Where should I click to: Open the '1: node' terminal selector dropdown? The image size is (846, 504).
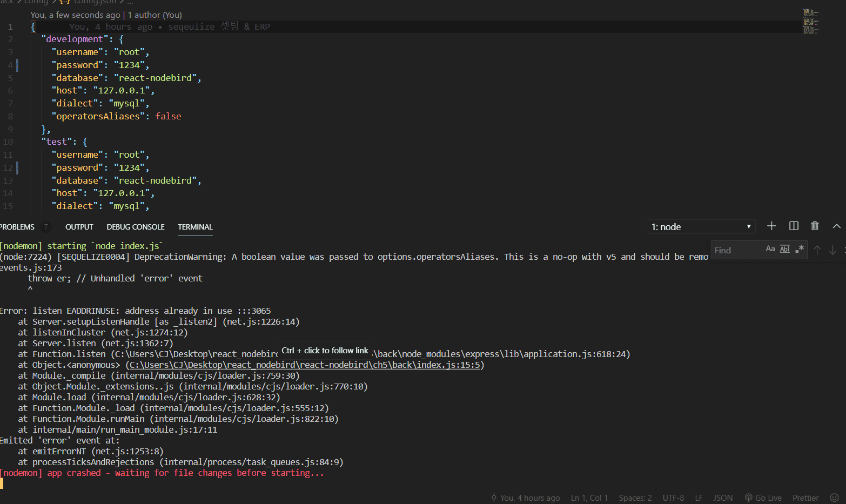click(701, 227)
